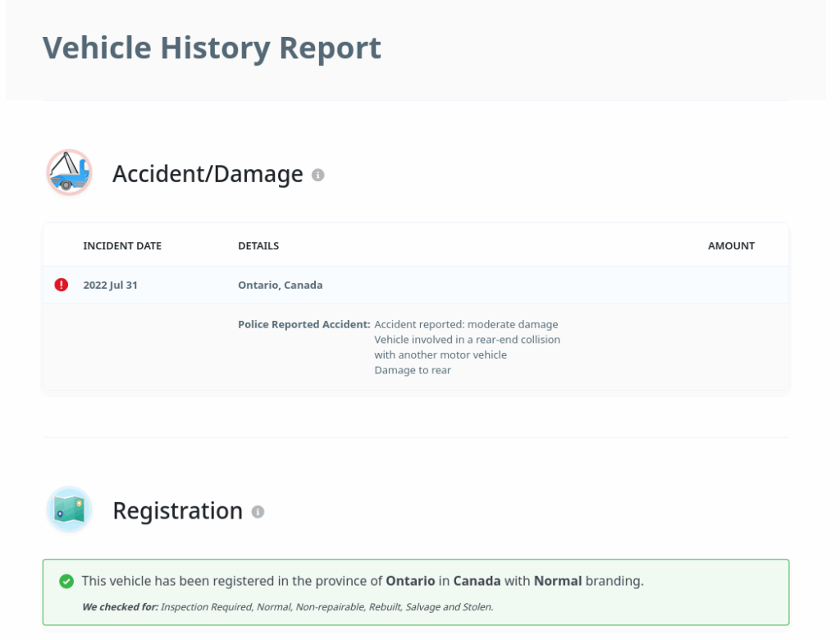This screenshot has height=640, width=840.
Task: Open the info tooltip beside Registration
Action: (x=258, y=512)
